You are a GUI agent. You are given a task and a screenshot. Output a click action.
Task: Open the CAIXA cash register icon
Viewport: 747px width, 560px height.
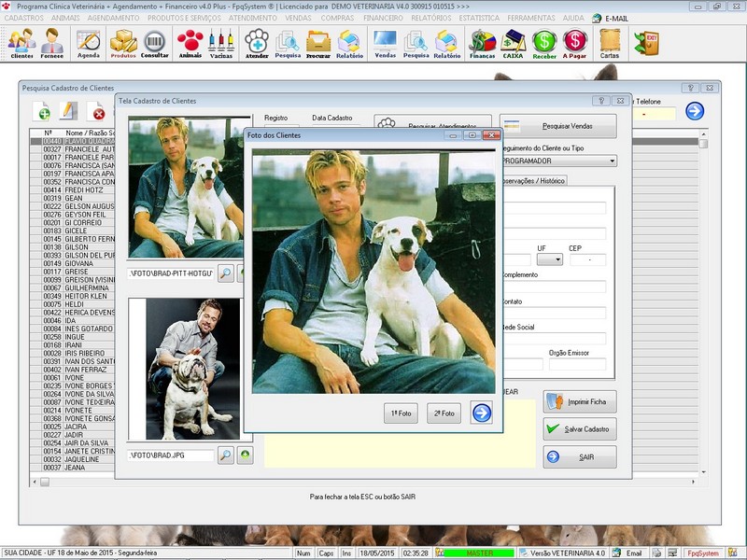pos(513,42)
